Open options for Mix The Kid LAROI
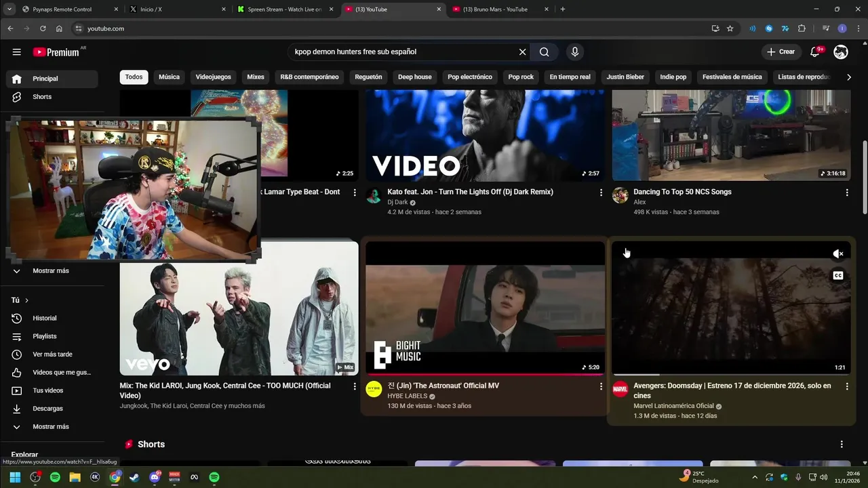 [x=355, y=386]
